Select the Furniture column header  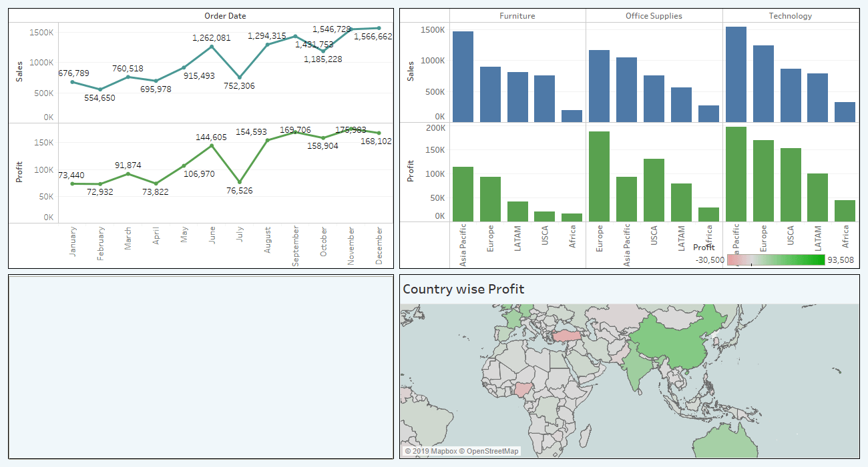click(x=517, y=15)
